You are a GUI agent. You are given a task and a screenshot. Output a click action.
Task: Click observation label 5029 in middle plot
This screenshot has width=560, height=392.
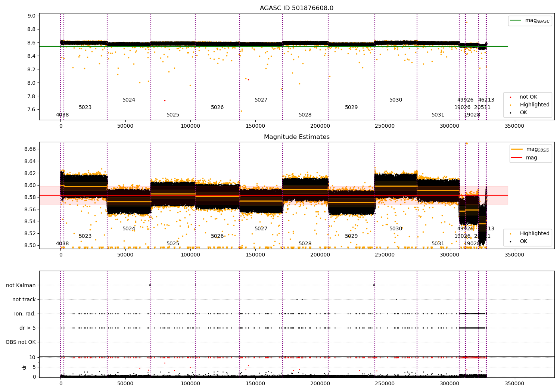(351, 236)
